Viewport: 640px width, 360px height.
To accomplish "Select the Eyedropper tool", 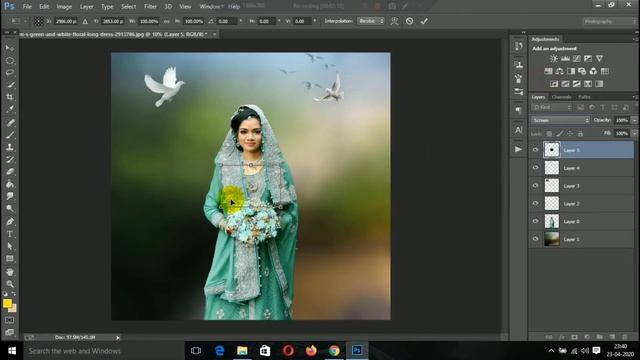I will coord(9,109).
